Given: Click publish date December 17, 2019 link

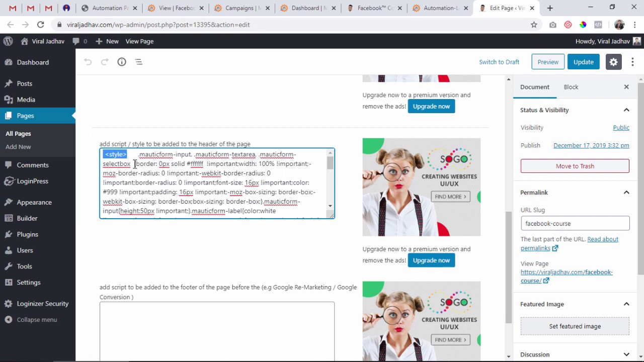Looking at the screenshot, I should 591,145.
